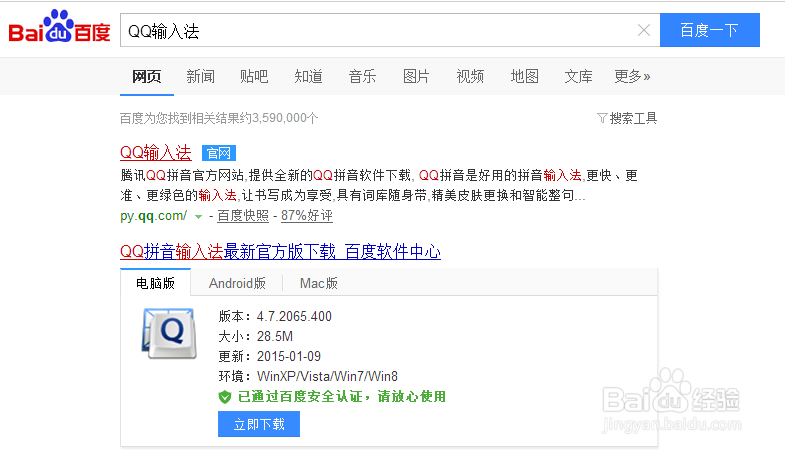
Task: Click the result count text 约3,590,000个
Action: (x=279, y=118)
